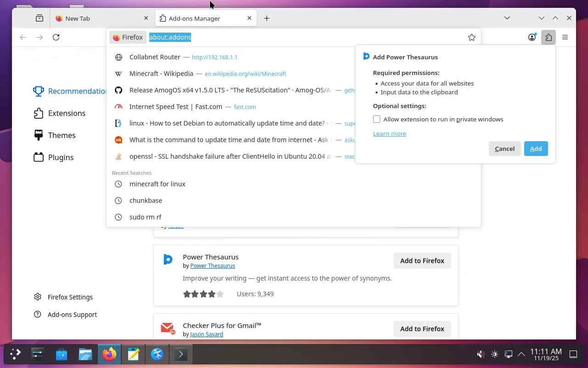Add Power Thesaurus to Firefox
Viewport: 588px width, 368px height.
point(422,261)
